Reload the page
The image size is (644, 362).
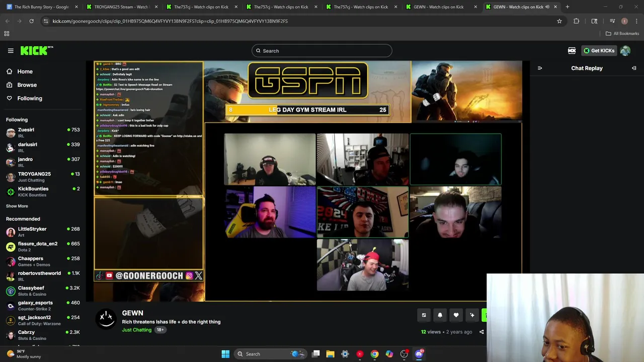[31, 21]
